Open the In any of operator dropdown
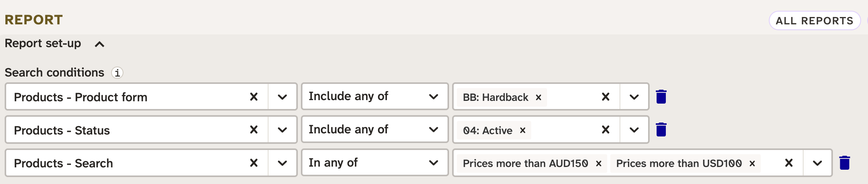Screen dimensions: 868x184 [433, 163]
